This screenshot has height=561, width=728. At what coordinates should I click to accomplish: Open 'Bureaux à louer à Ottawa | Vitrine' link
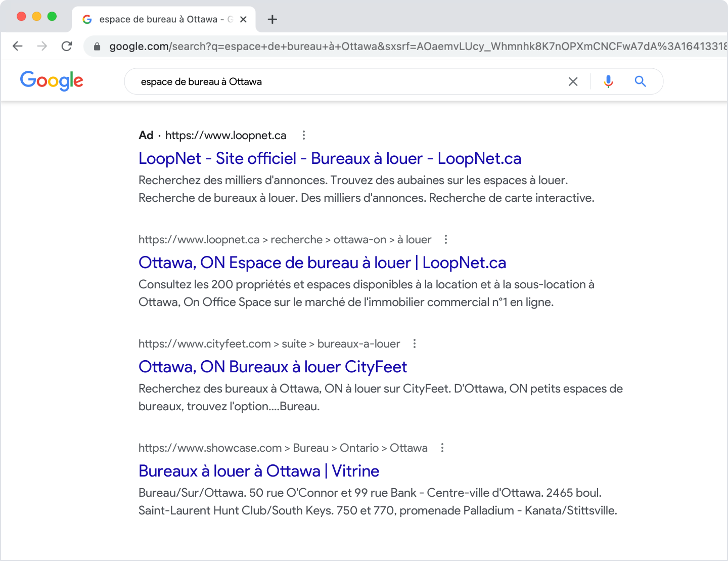pos(259,471)
